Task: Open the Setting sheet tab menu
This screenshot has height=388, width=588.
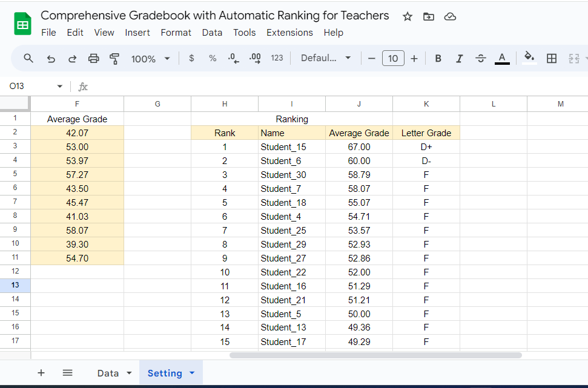Action: 192,373
